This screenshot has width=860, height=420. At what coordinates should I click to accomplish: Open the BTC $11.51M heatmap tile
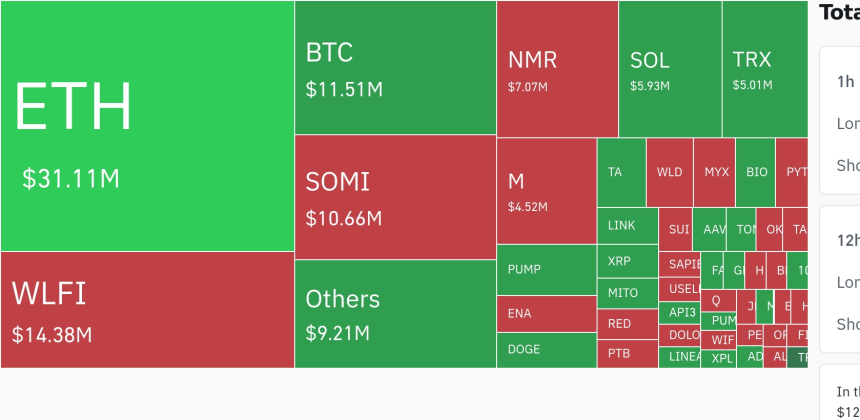coord(395,68)
